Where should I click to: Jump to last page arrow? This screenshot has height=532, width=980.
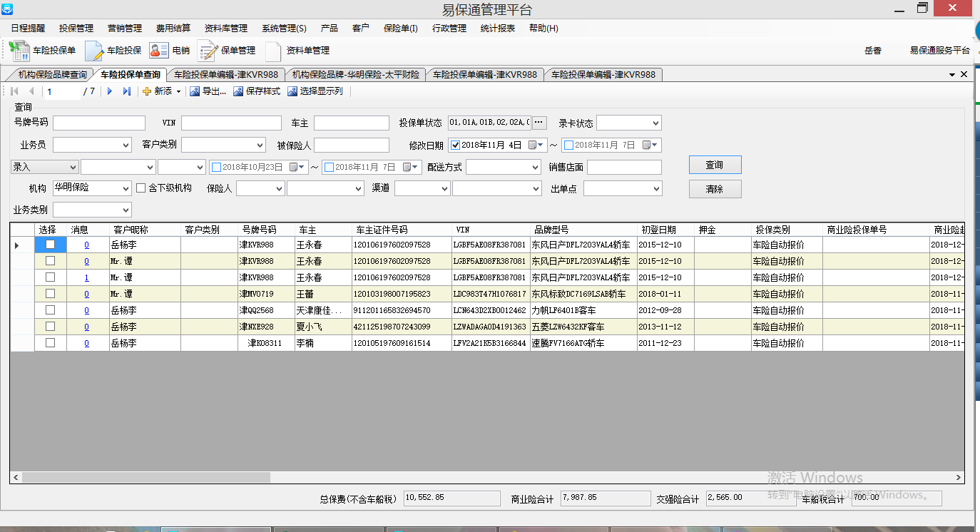pyautogui.click(x=127, y=91)
